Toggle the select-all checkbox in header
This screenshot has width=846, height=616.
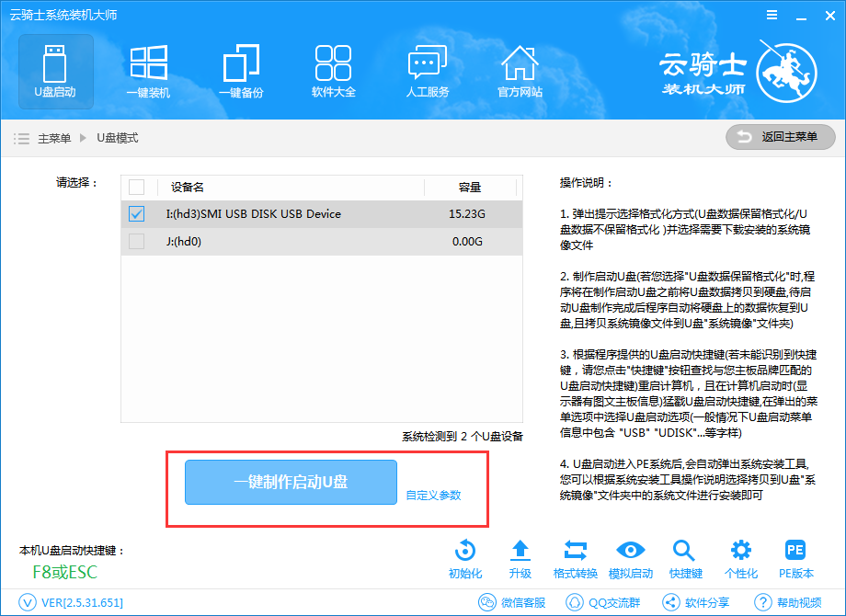click(136, 188)
